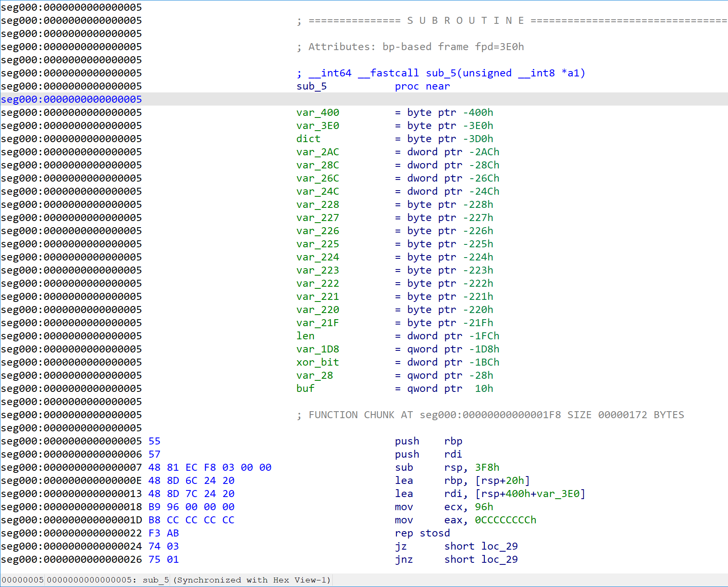
Task: Click the var_400 stack variable name
Action: [318, 113]
